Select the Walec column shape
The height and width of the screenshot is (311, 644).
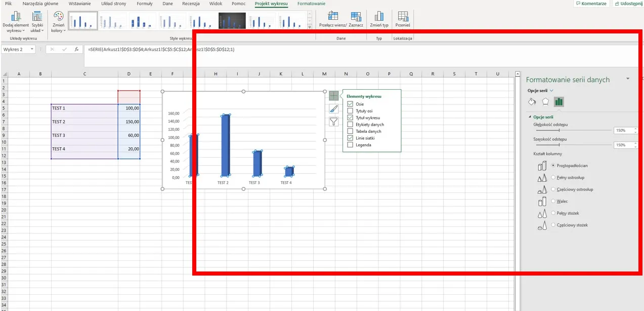(x=554, y=202)
